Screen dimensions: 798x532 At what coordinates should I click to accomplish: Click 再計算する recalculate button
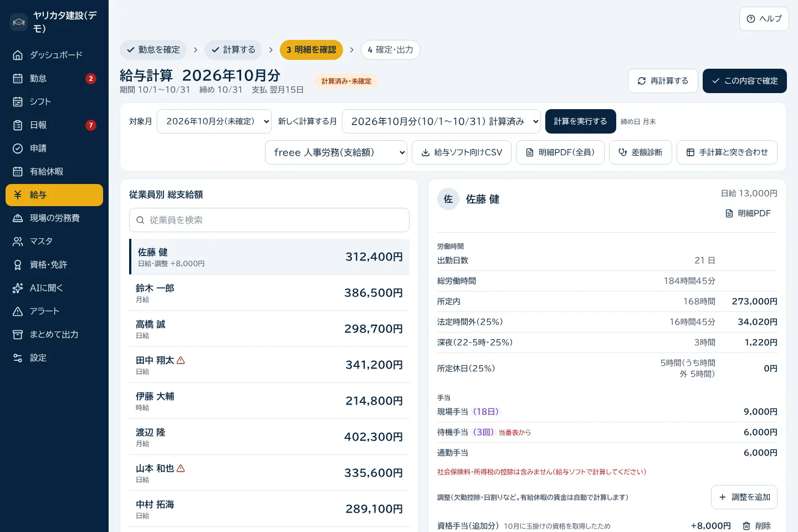pos(663,81)
